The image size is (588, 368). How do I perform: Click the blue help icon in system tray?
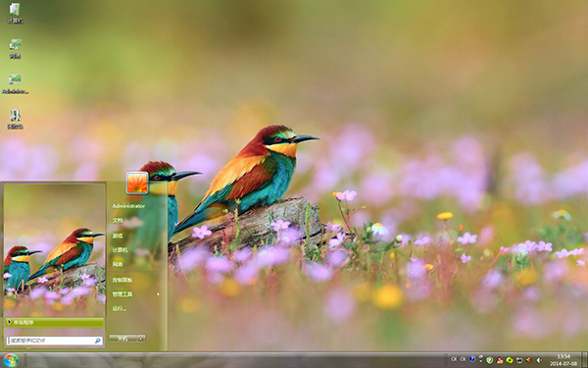pos(472,359)
